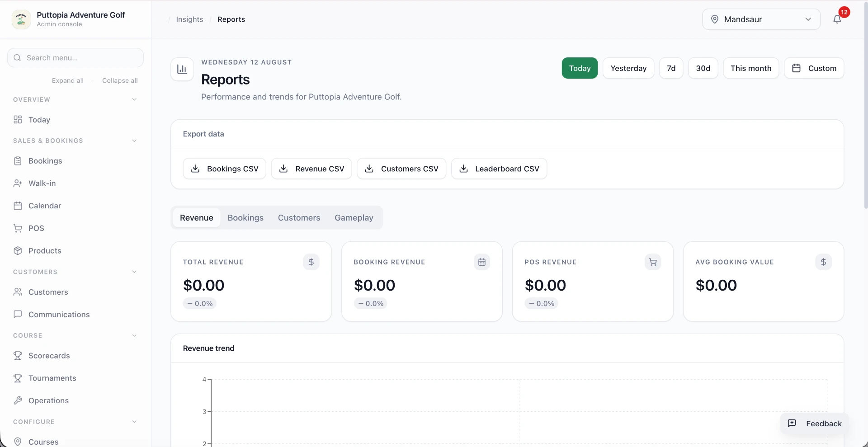This screenshot has width=868, height=447.
Task: Click the download icon on Bookings CSV
Action: coord(195,169)
